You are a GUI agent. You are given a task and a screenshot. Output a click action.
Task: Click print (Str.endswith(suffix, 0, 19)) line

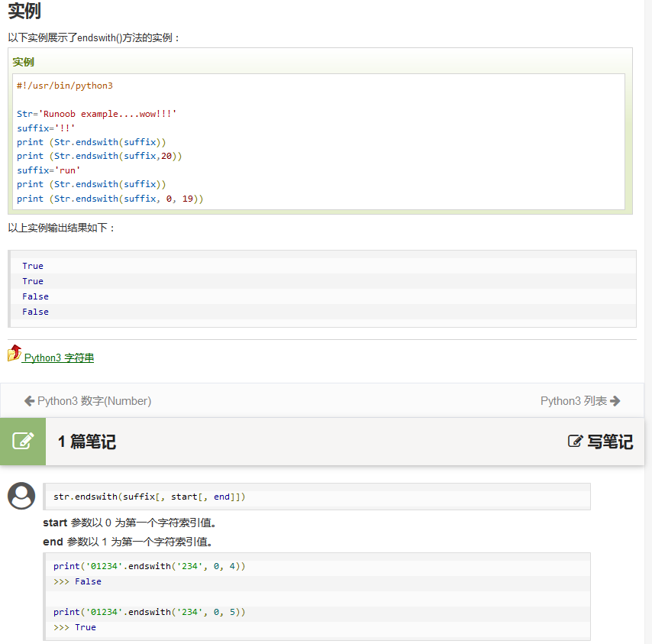110,199
